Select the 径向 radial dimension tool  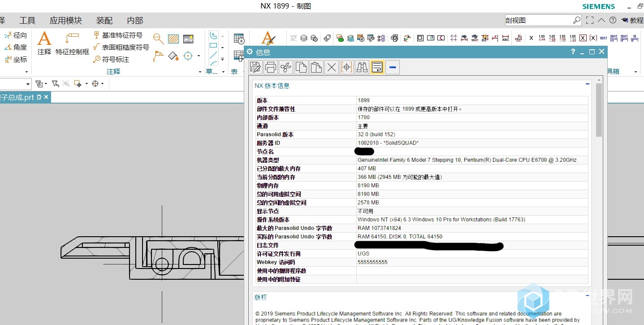16,35
